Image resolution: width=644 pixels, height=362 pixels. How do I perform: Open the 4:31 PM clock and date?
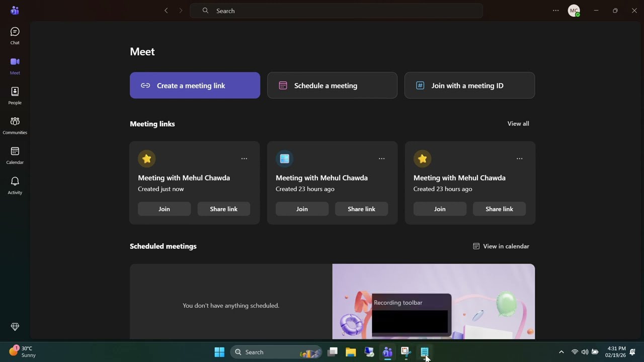[616, 352]
